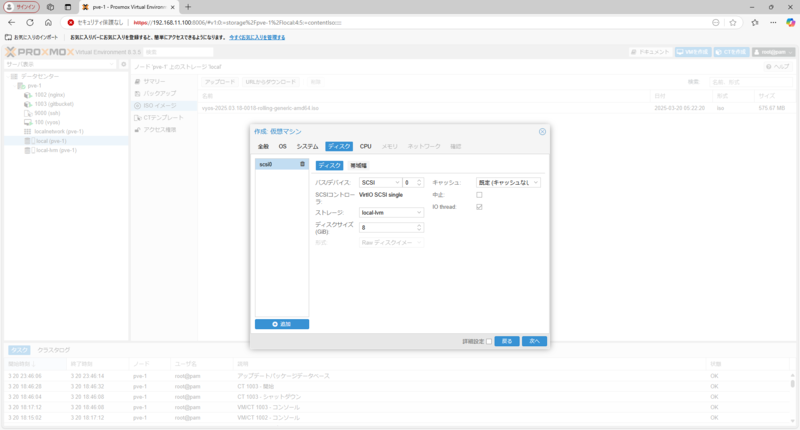
Task: Switch to the CPU wizard tab
Action: [365, 146]
